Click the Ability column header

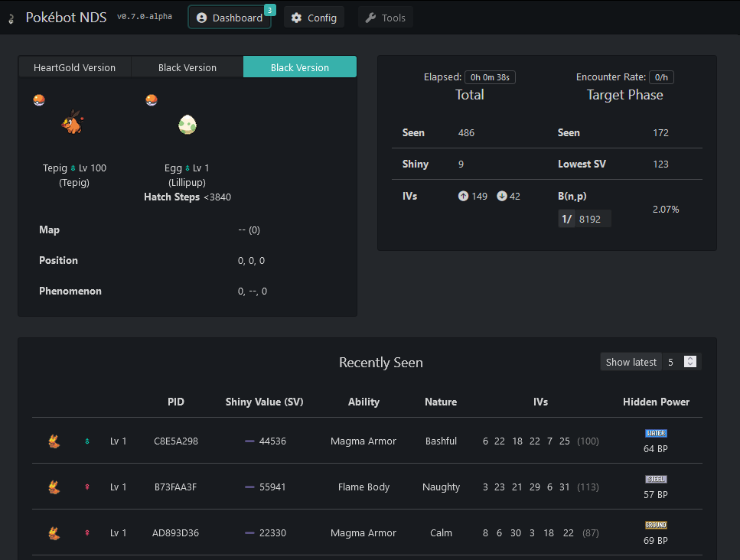click(363, 402)
